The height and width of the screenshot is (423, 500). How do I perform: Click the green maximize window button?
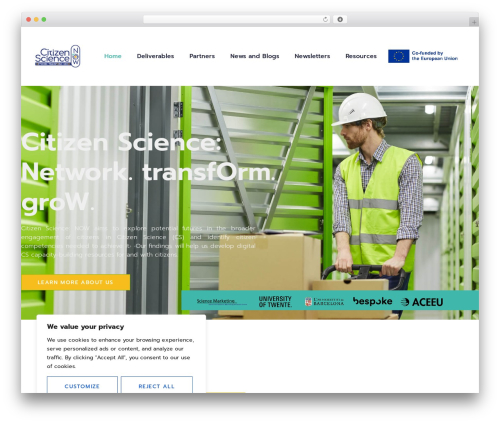pos(44,20)
